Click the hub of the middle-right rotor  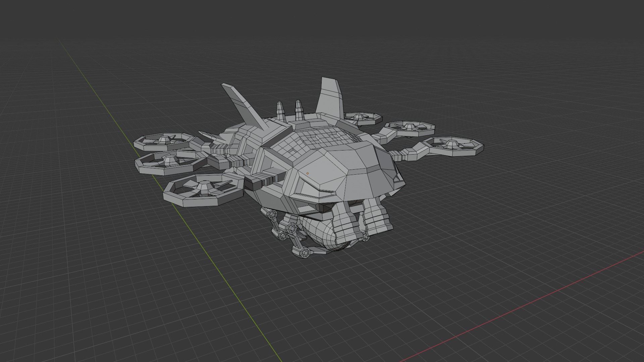[x=409, y=126]
